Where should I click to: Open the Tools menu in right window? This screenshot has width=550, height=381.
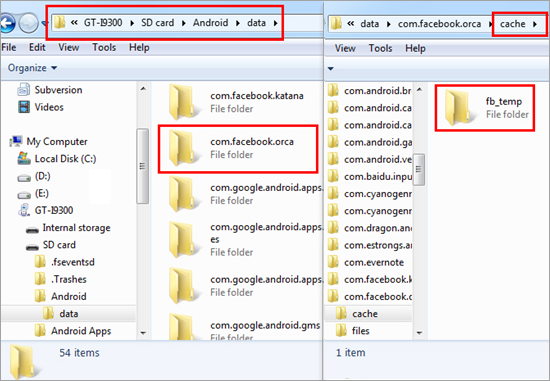(380, 48)
